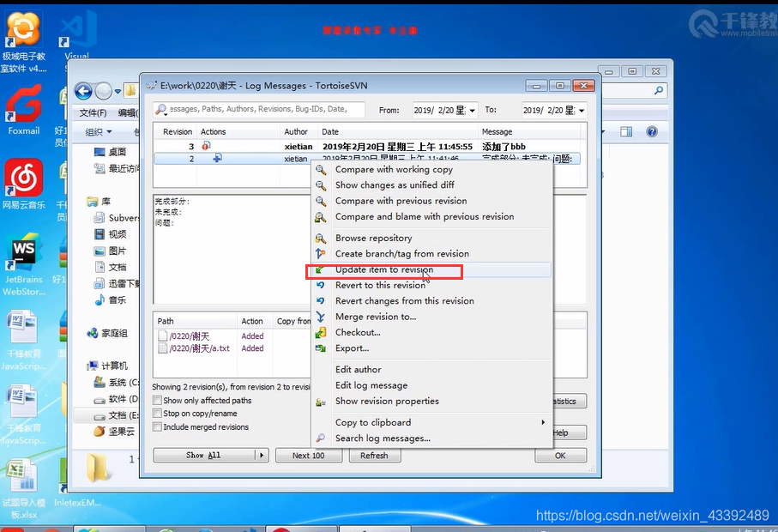Select 坚果云 in Explorer sidebar
The width and height of the screenshot is (778, 532).
[x=122, y=432]
